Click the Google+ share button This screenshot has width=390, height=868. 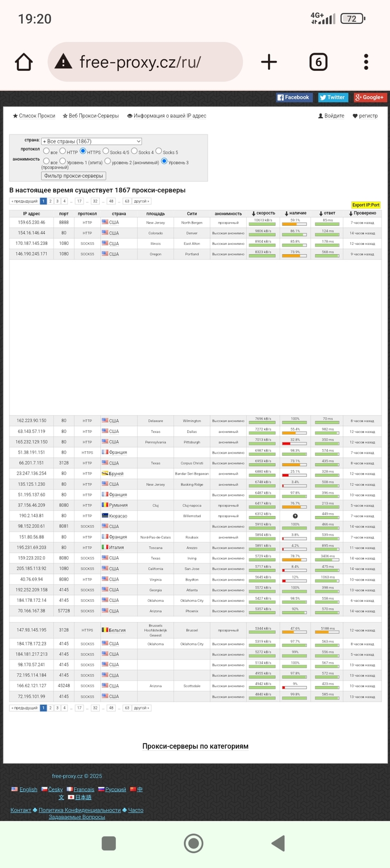[369, 98]
